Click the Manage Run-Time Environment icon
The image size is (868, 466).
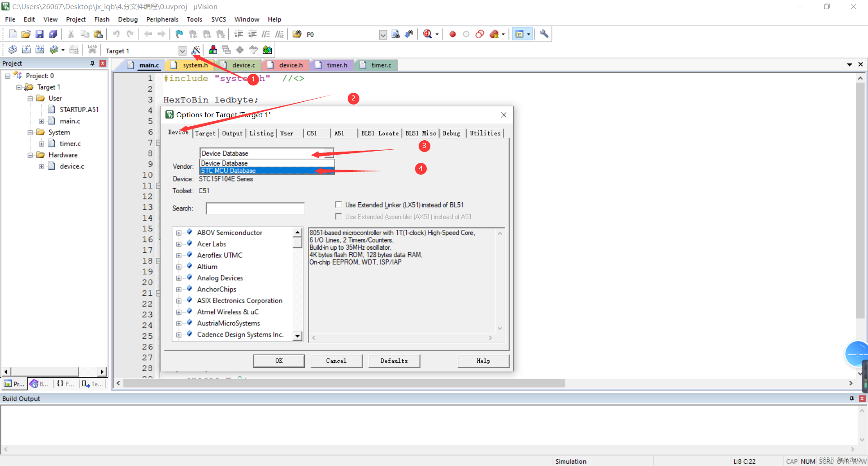[x=240, y=50]
